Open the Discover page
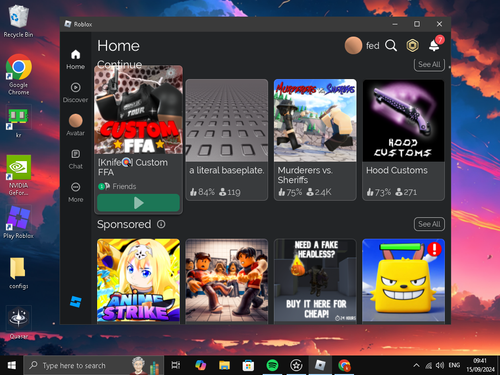Viewport: 500px width, 375px height. tap(75, 93)
